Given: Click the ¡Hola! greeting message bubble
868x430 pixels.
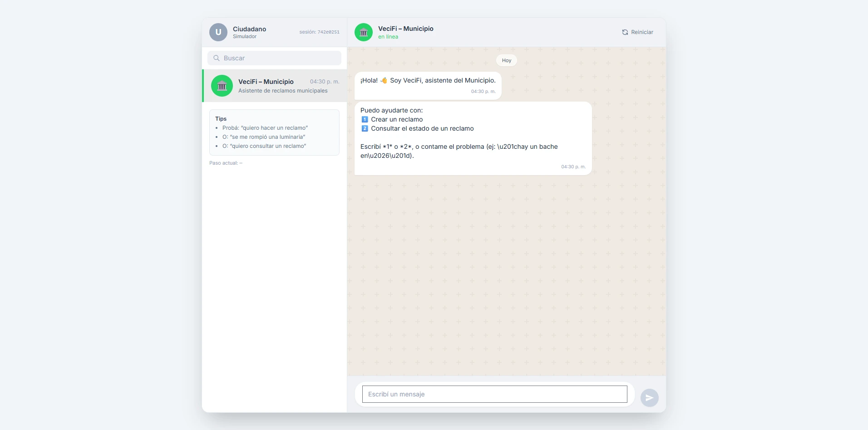Looking at the screenshot, I should (x=428, y=86).
